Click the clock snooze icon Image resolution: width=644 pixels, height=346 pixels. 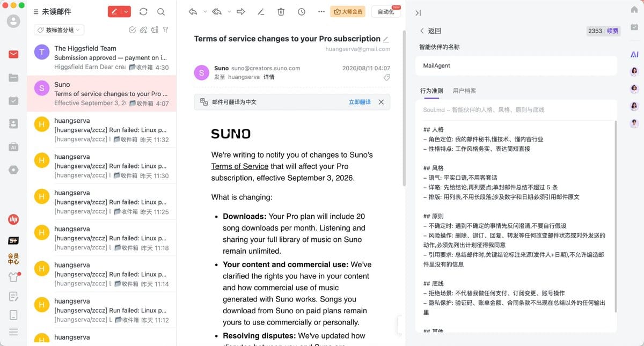click(302, 11)
